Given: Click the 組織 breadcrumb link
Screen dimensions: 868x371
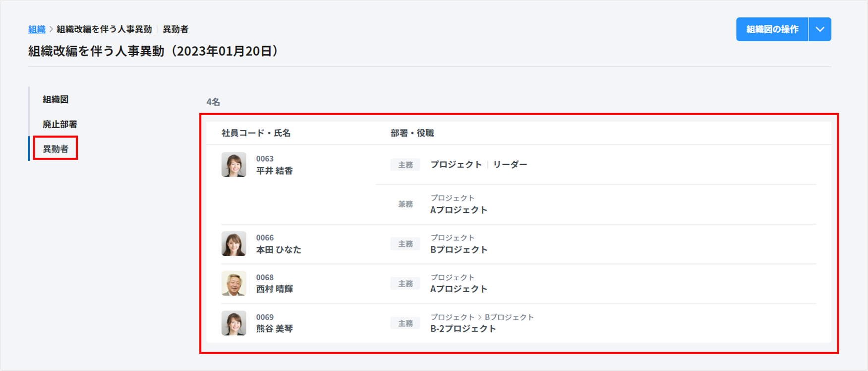Looking at the screenshot, I should [x=37, y=29].
